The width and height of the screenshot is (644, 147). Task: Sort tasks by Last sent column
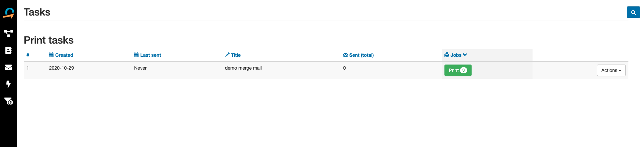coord(150,55)
